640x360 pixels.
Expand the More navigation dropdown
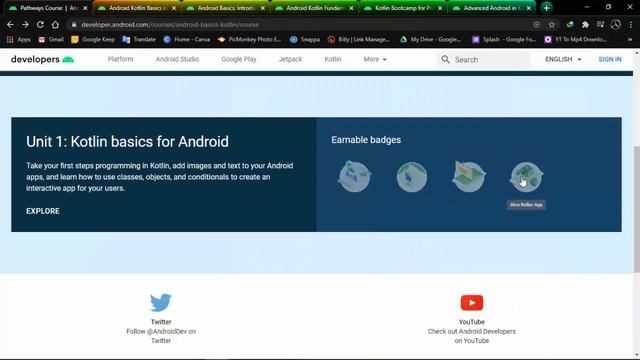tap(375, 59)
